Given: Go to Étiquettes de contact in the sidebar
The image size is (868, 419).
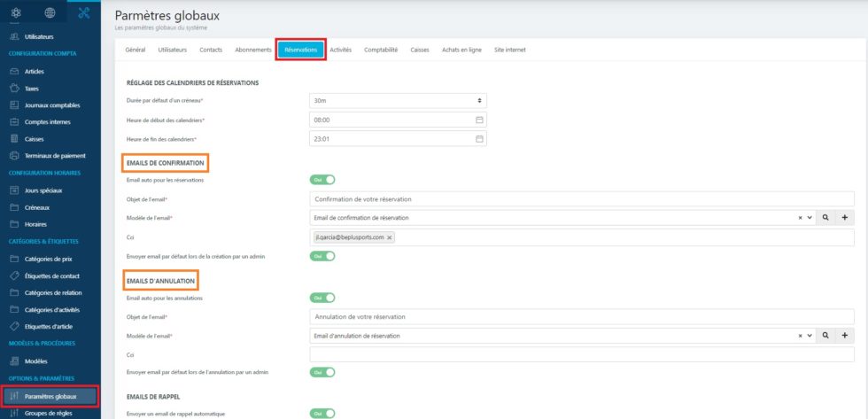Looking at the screenshot, I should (x=55, y=276).
